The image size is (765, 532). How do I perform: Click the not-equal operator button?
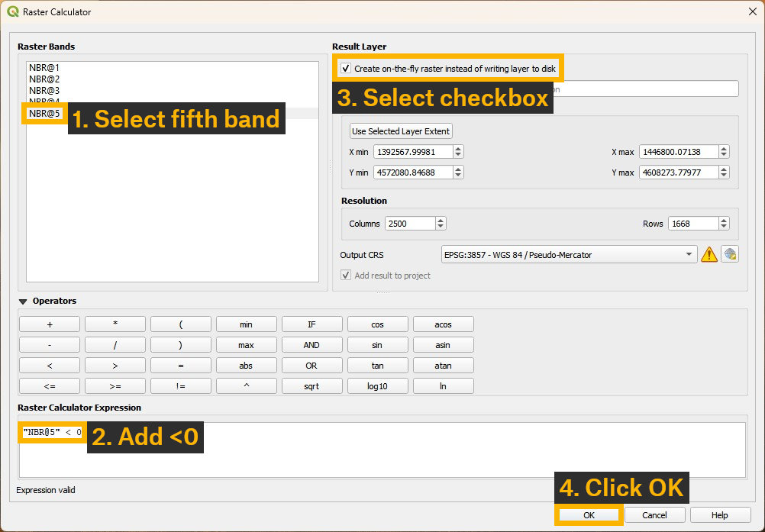(180, 385)
